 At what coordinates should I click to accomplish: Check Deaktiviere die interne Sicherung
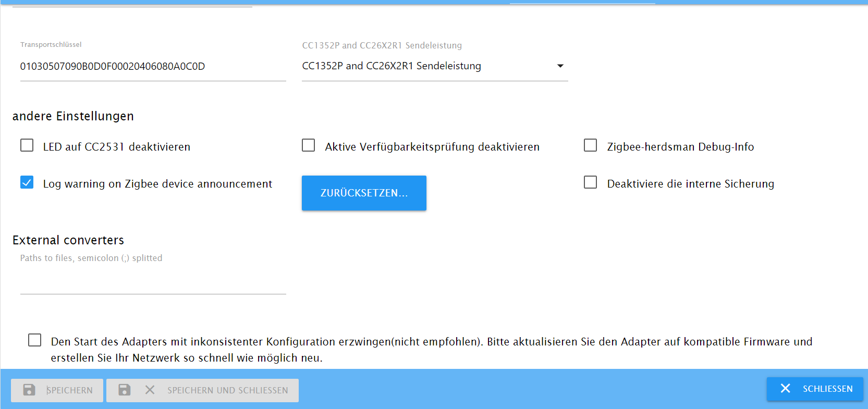591,182
